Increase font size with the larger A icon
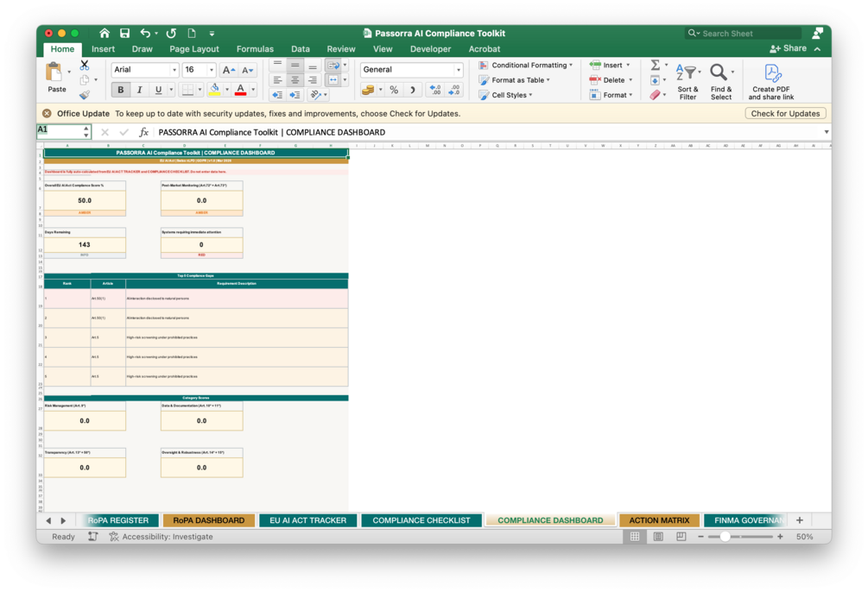 pyautogui.click(x=228, y=70)
